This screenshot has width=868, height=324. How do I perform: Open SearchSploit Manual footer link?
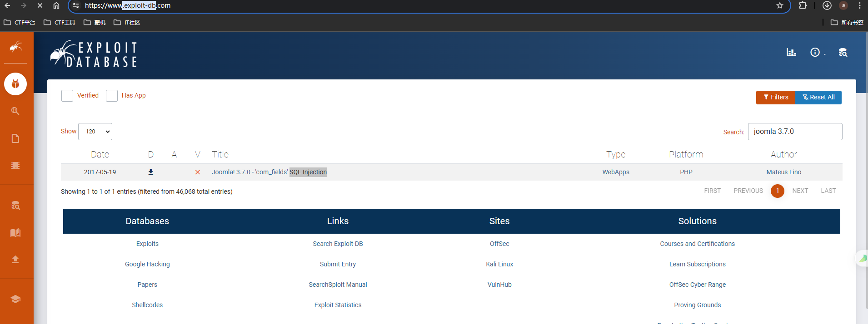[x=338, y=285]
